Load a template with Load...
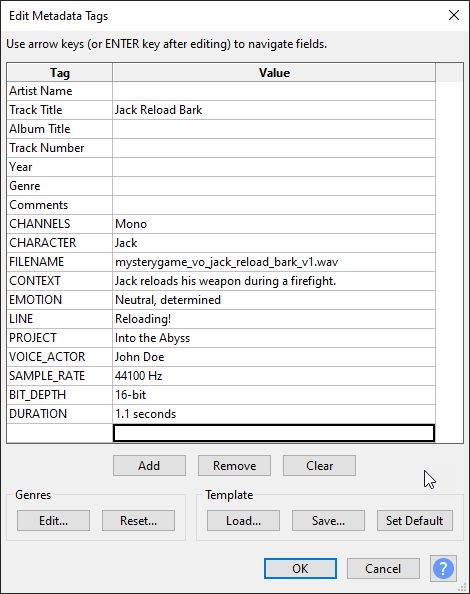Viewport: 470px width, 594px height. point(244,521)
